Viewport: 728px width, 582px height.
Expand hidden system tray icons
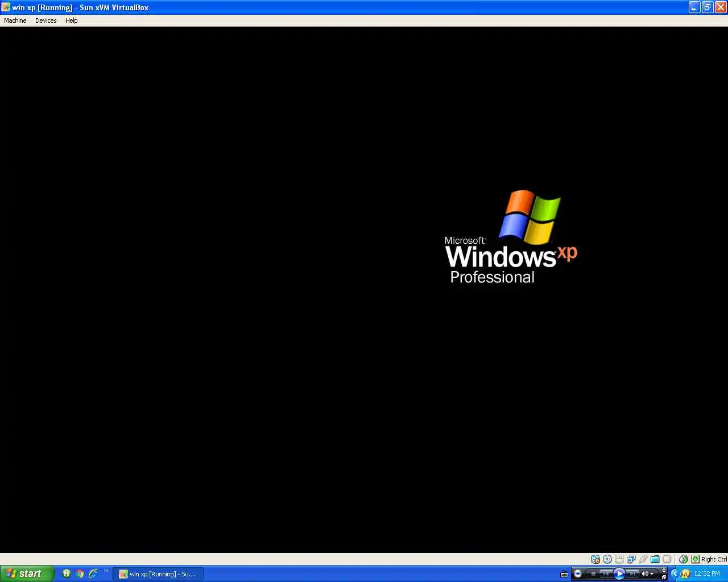675,573
